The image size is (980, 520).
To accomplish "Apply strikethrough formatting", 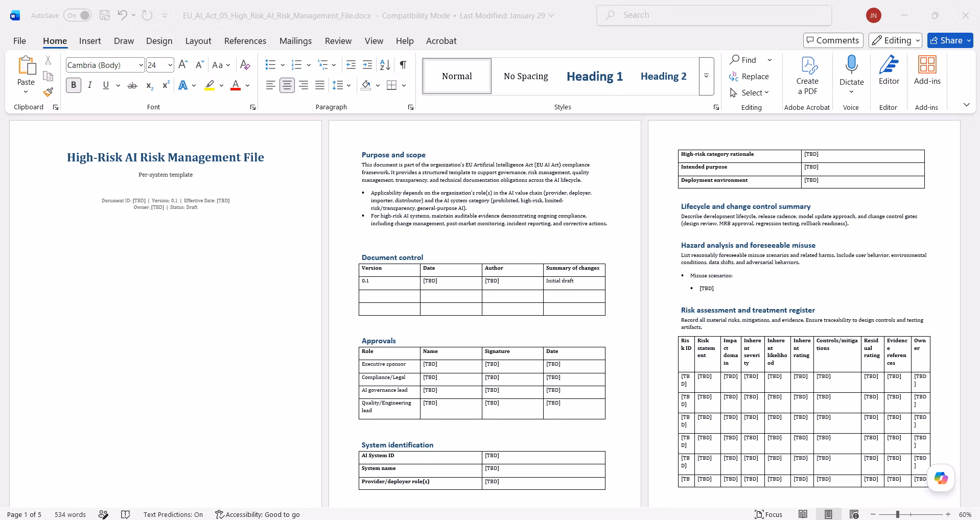I will coord(132,85).
